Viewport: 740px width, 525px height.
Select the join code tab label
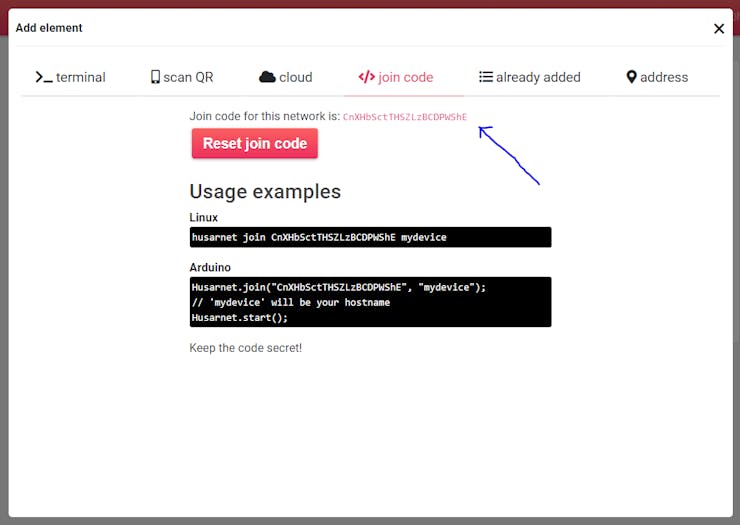click(x=405, y=77)
